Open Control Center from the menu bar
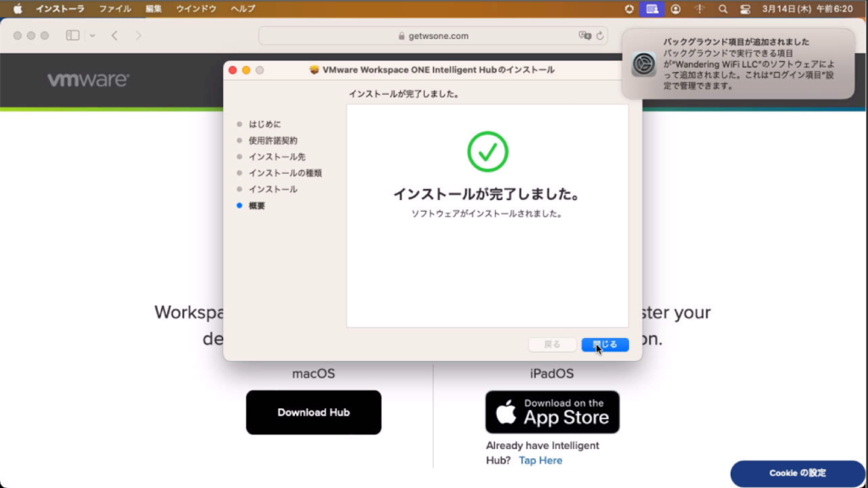 tap(745, 8)
